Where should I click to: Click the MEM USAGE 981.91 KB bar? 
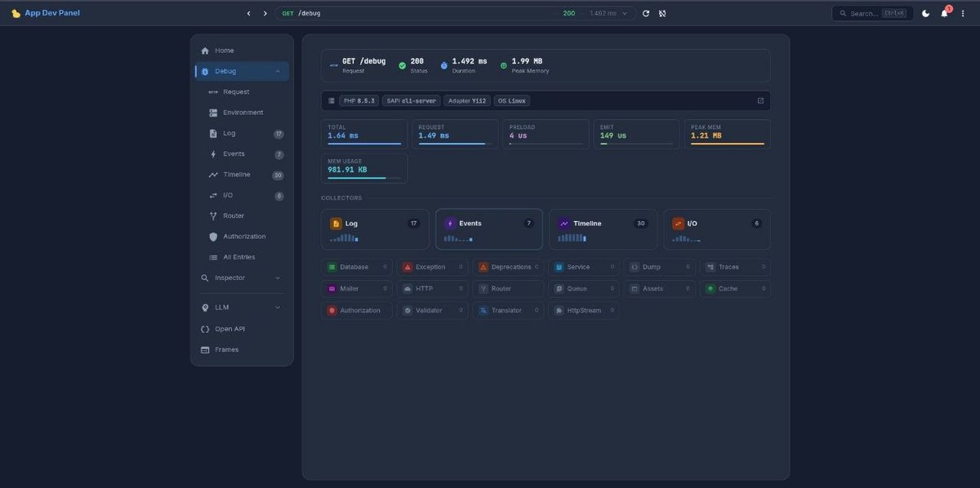364,178
